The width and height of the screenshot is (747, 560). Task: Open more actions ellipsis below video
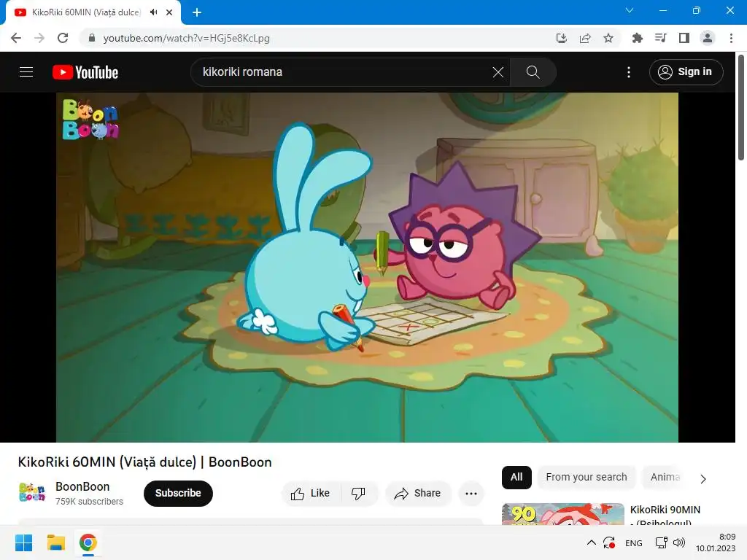point(471,494)
